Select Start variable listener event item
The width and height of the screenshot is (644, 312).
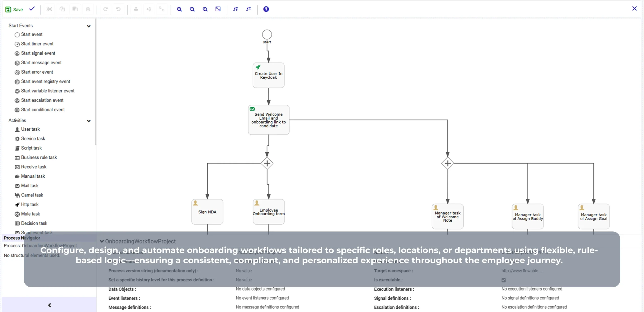[45, 91]
